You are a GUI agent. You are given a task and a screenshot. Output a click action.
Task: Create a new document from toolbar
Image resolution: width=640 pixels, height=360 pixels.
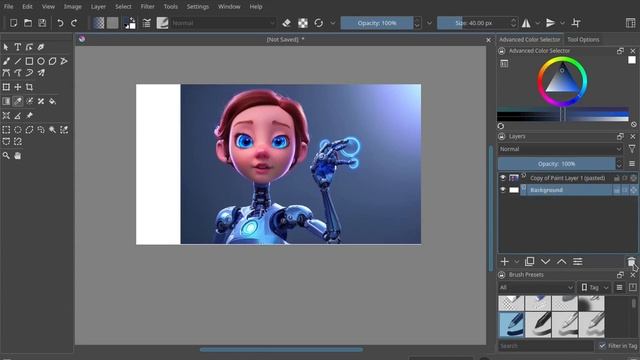[13, 23]
